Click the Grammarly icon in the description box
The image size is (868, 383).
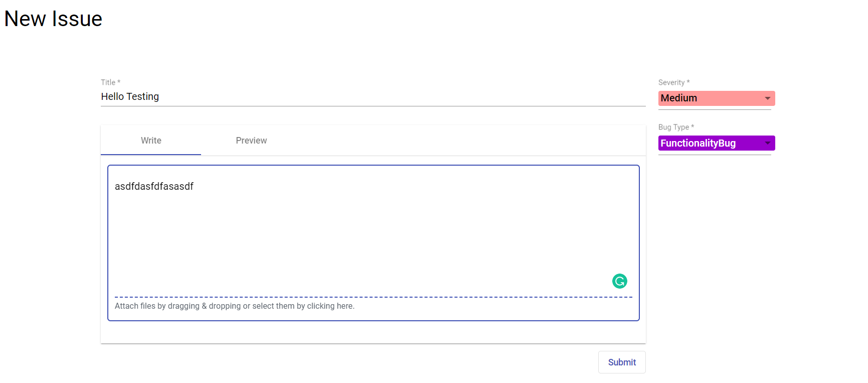coord(620,281)
